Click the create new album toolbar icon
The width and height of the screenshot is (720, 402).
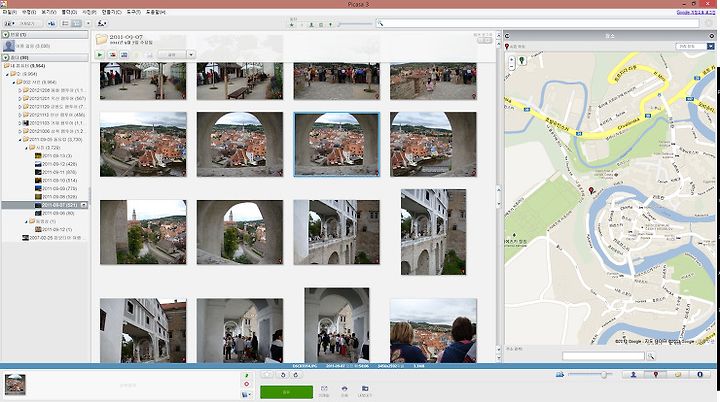point(51,23)
